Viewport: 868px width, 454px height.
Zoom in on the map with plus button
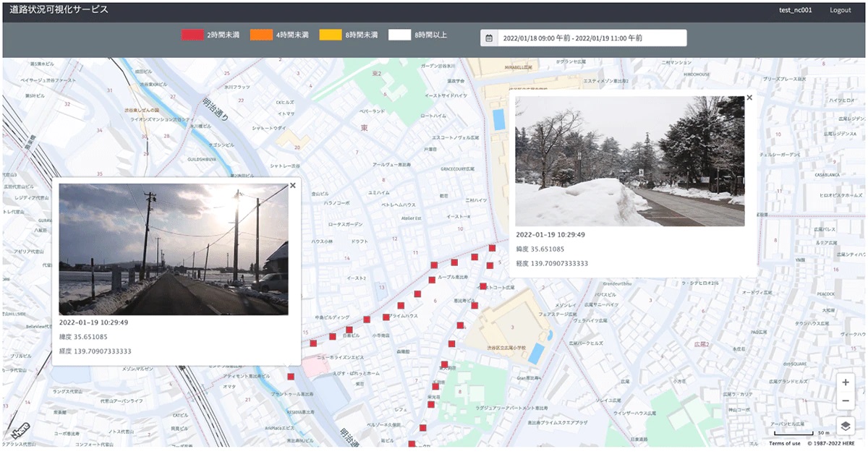[x=846, y=382]
